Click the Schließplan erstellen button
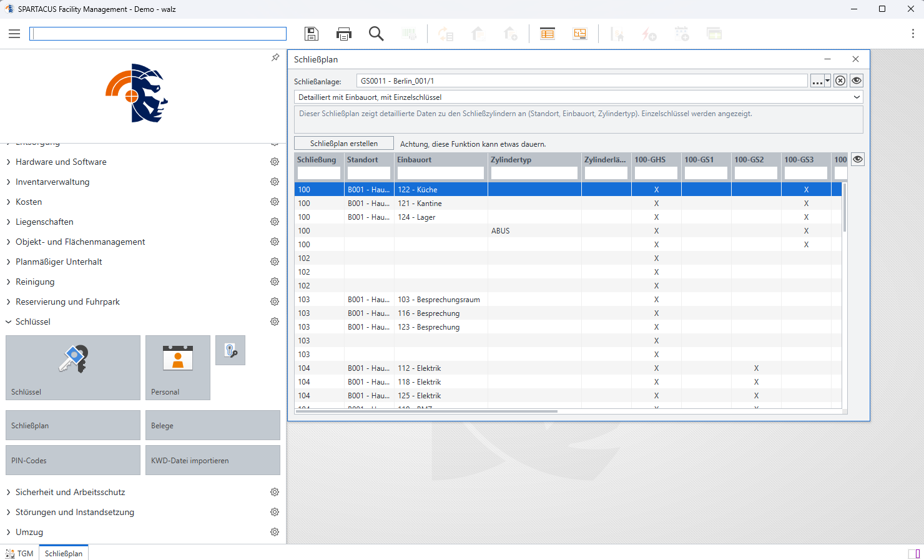This screenshot has height=560, width=924. 344,144
